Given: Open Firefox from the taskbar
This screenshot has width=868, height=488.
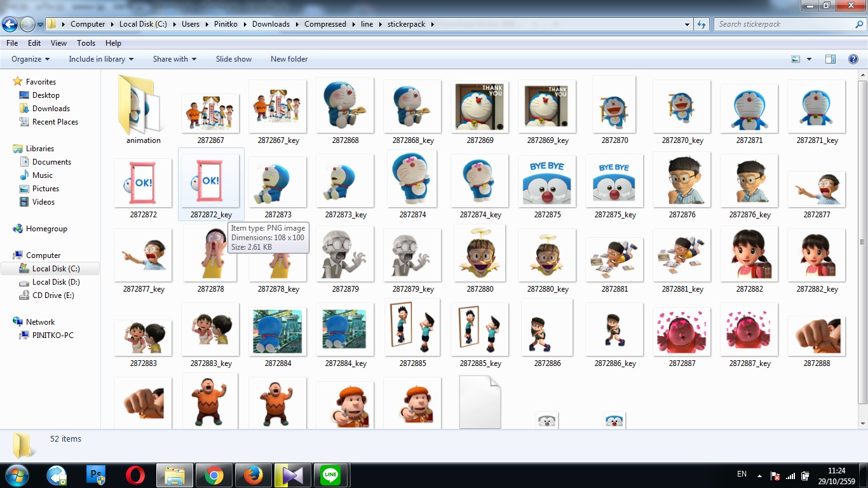Looking at the screenshot, I should pyautogui.click(x=253, y=475).
